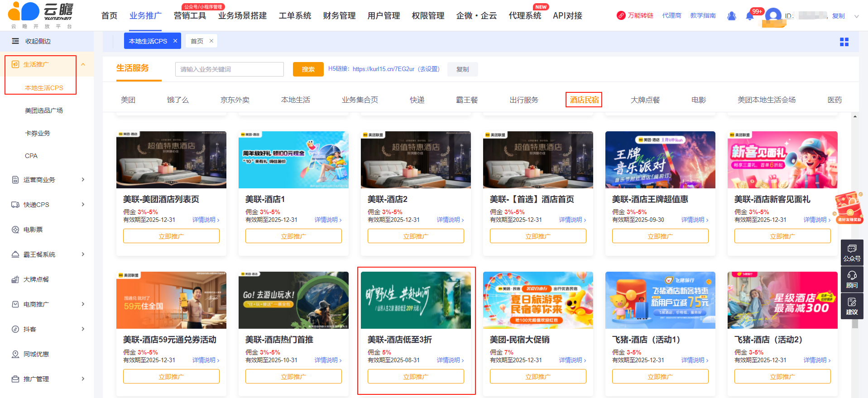Click the 抖客 sidebar icon
Viewport: 868px width, 398px height.
click(x=15, y=329)
